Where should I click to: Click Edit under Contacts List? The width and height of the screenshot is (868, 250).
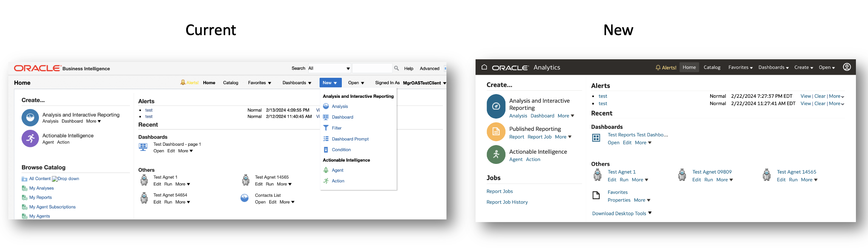(x=272, y=202)
